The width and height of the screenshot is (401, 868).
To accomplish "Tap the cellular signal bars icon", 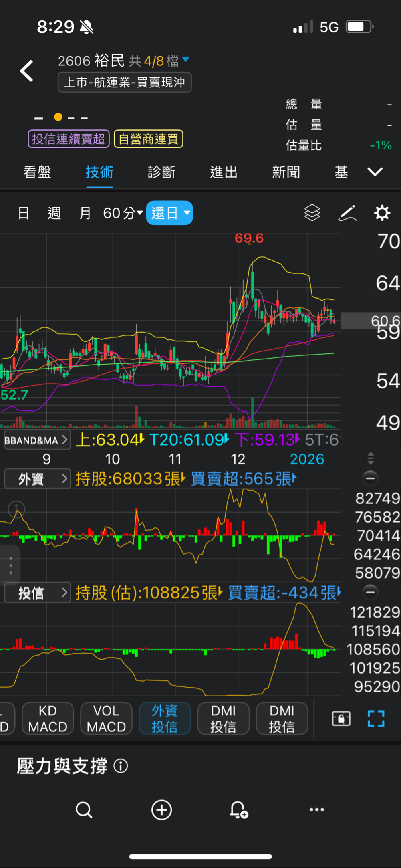I will pyautogui.click(x=303, y=27).
